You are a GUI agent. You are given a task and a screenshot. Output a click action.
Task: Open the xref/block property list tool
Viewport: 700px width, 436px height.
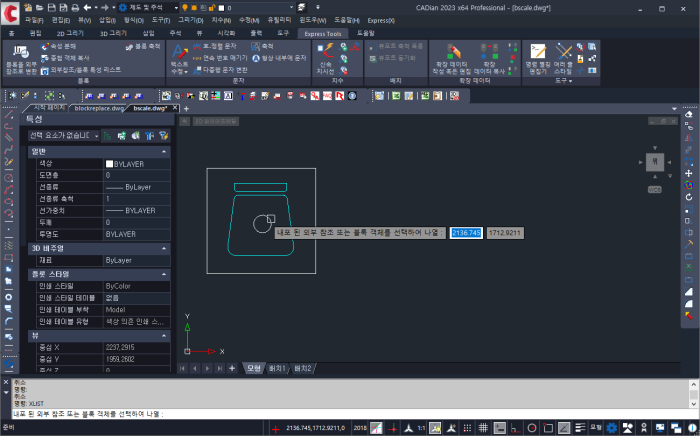(x=81, y=70)
